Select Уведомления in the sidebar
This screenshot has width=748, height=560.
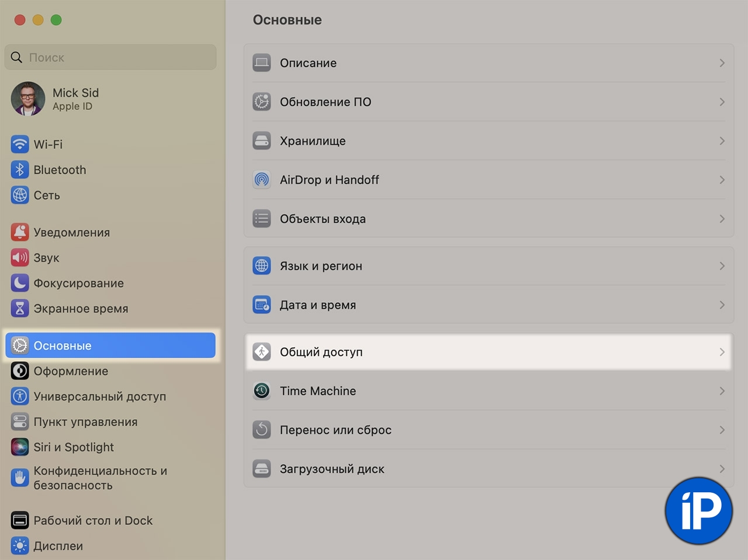click(71, 233)
